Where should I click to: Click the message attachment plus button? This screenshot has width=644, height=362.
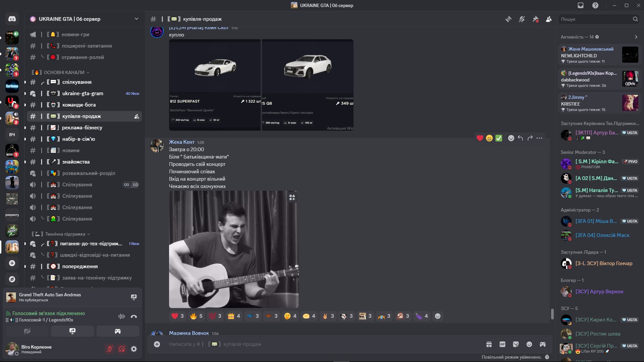157,344
